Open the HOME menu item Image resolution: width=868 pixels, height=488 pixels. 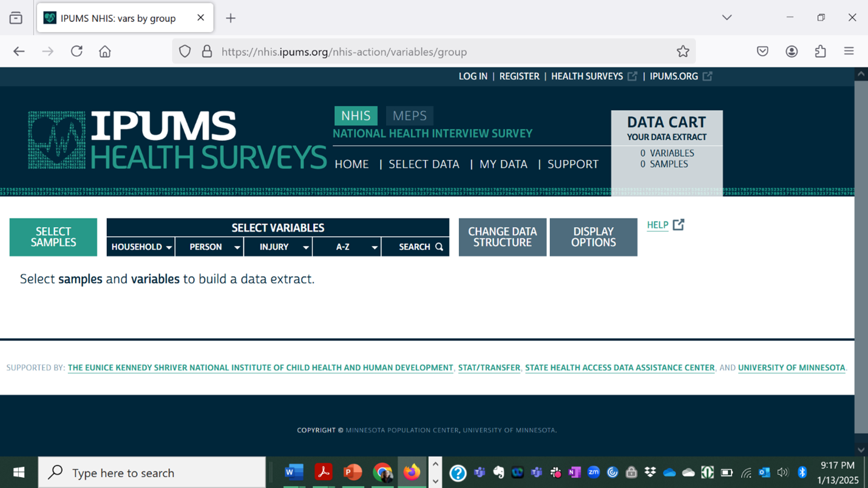[x=351, y=164]
